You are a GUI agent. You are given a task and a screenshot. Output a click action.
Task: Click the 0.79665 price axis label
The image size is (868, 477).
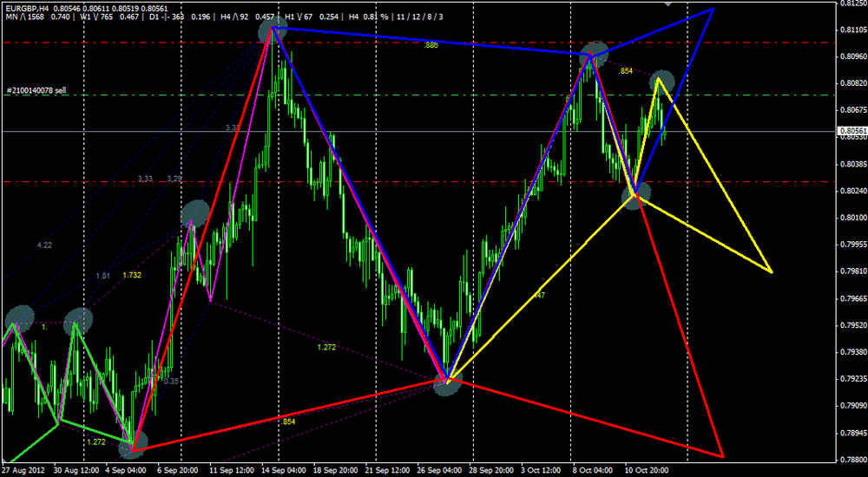tap(852, 299)
